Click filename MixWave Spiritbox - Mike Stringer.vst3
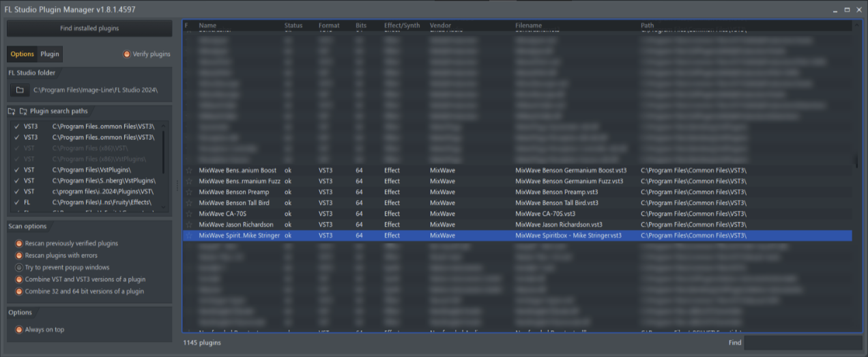868x357 pixels. coord(568,235)
